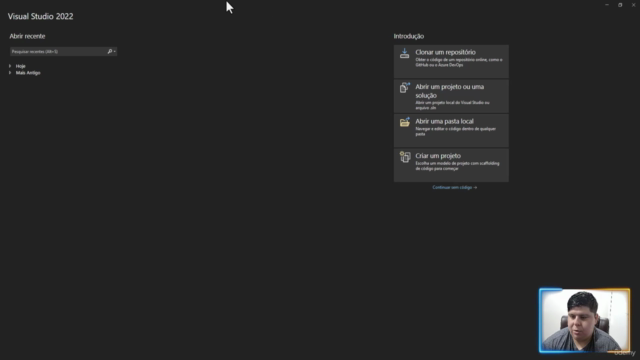Restore down the Visual Studio window
The height and width of the screenshot is (360, 640).
click(620, 5)
